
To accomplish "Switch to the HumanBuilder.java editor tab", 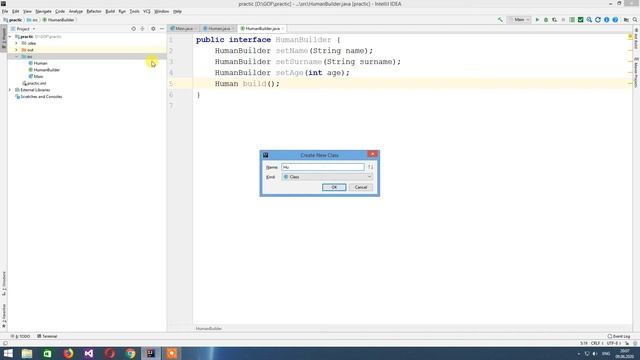I will pos(262,29).
